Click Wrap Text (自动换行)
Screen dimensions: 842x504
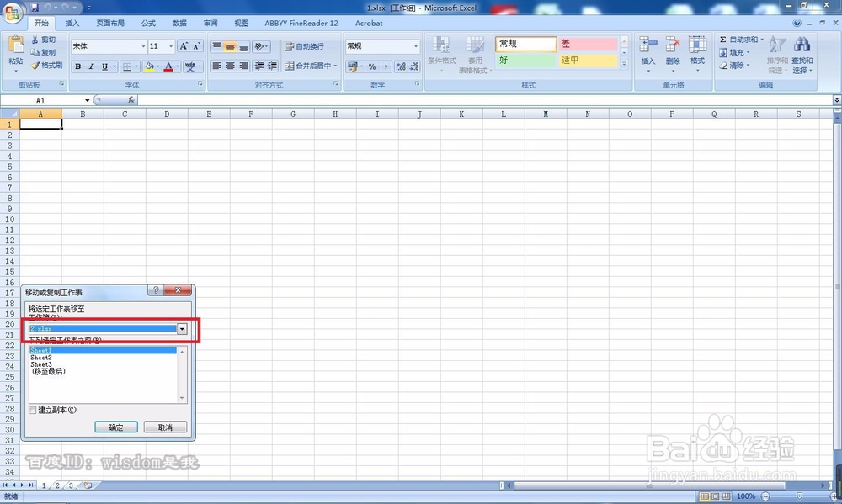[x=304, y=46]
